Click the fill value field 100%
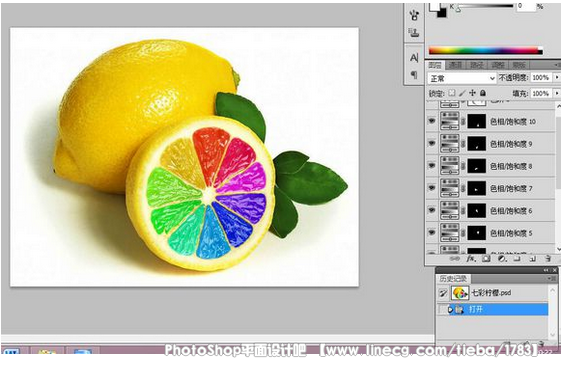588x367 pixels. point(542,93)
